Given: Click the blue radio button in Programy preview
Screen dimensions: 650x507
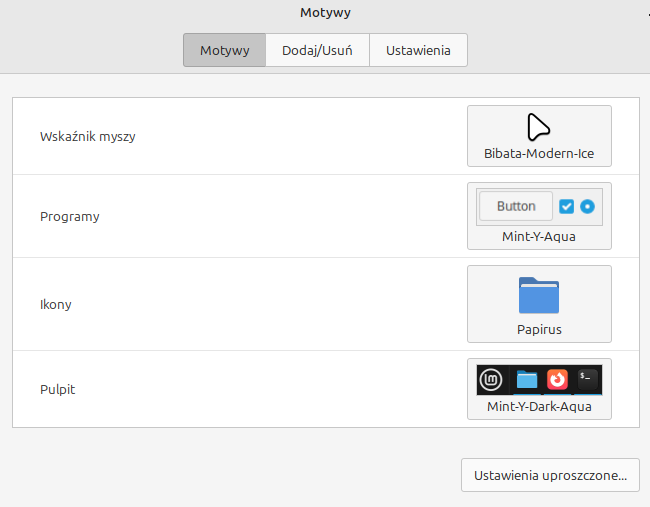Looking at the screenshot, I should click(x=587, y=206).
